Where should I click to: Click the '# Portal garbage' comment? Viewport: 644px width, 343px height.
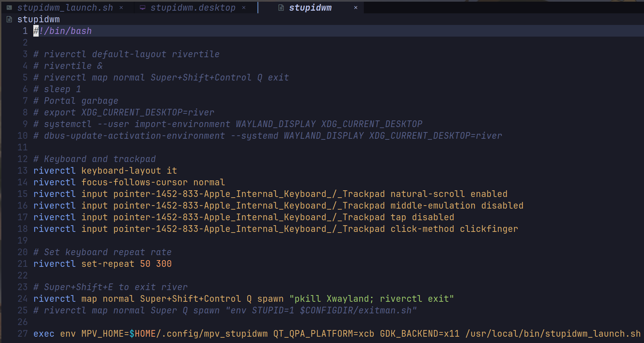pos(76,101)
